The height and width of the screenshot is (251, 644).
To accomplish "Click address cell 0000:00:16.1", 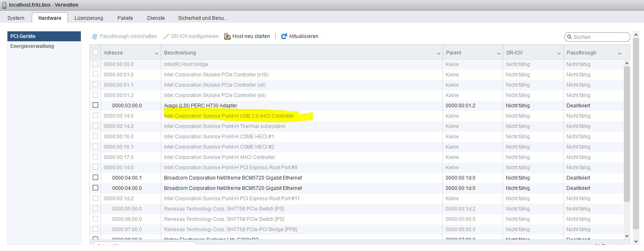I will coord(119,147).
